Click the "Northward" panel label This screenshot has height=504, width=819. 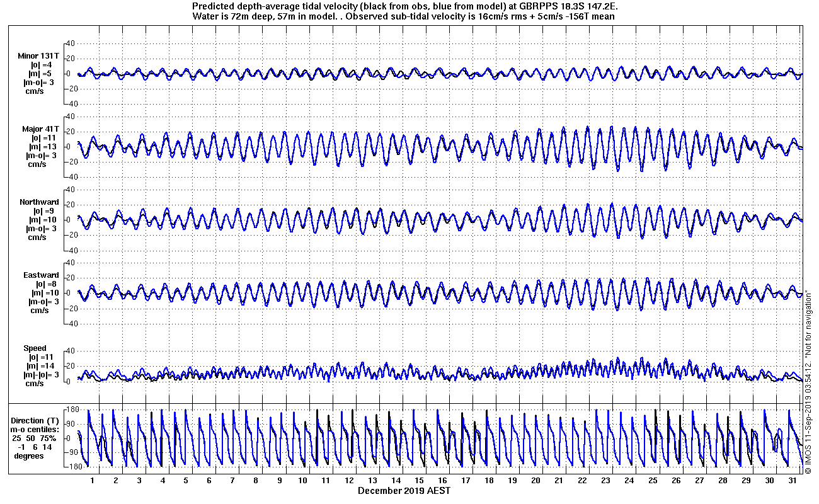click(39, 202)
